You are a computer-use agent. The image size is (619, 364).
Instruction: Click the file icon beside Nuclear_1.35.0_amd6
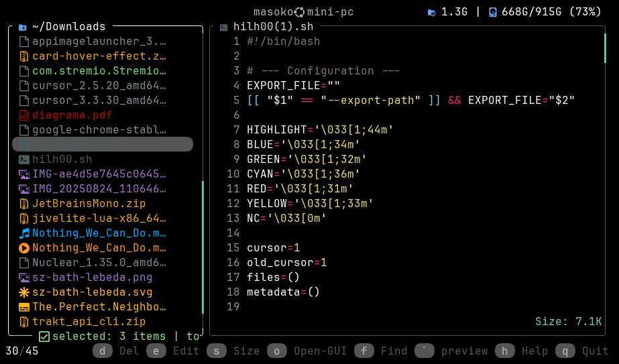(x=23, y=263)
